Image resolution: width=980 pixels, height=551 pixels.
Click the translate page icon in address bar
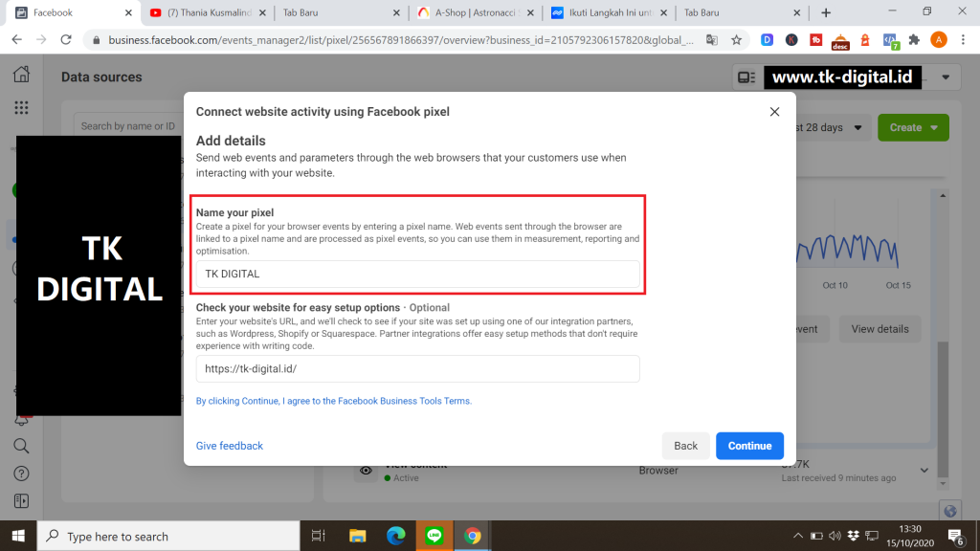click(711, 40)
